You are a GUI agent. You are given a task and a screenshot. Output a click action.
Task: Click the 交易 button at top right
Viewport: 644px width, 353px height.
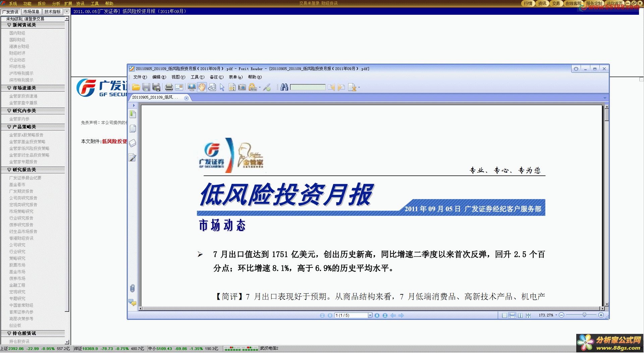pyautogui.click(x=556, y=3)
